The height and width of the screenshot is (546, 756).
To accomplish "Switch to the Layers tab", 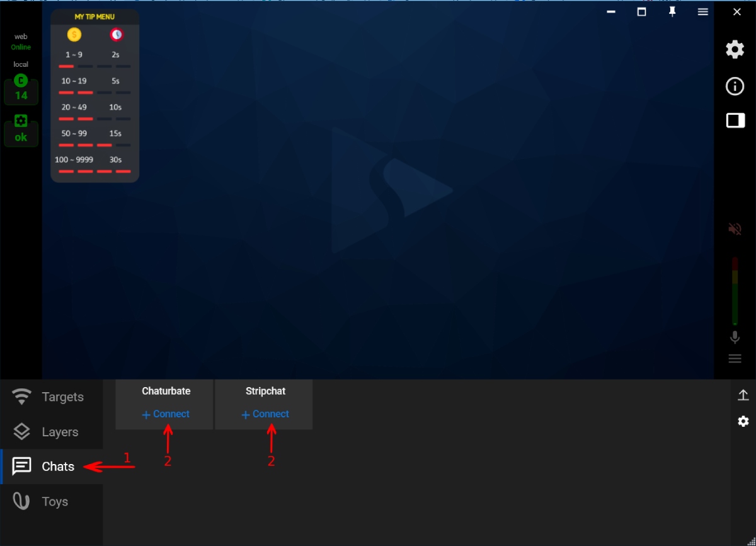I will pyautogui.click(x=52, y=432).
